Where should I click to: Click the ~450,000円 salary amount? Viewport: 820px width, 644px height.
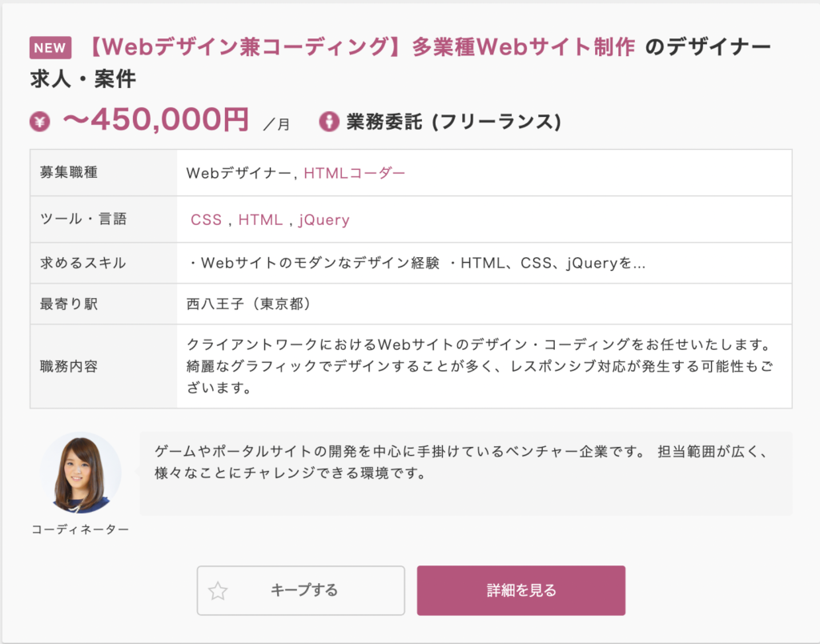pyautogui.click(x=156, y=120)
